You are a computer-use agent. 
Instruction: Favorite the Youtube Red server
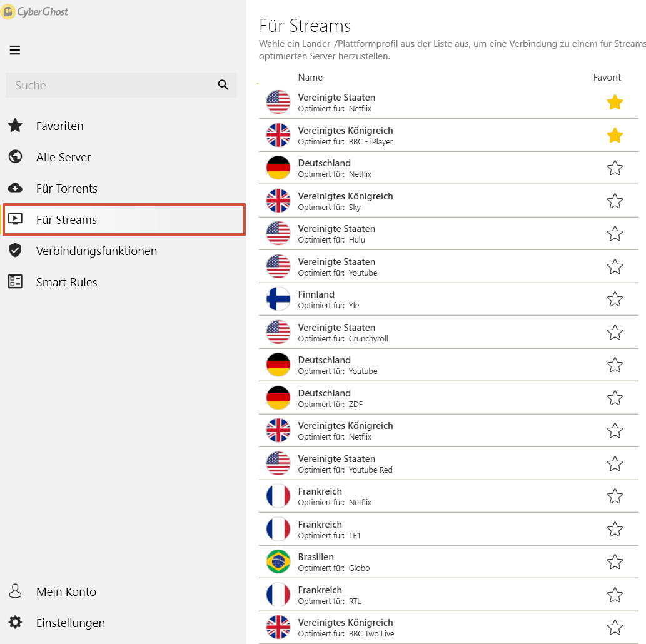tap(615, 463)
